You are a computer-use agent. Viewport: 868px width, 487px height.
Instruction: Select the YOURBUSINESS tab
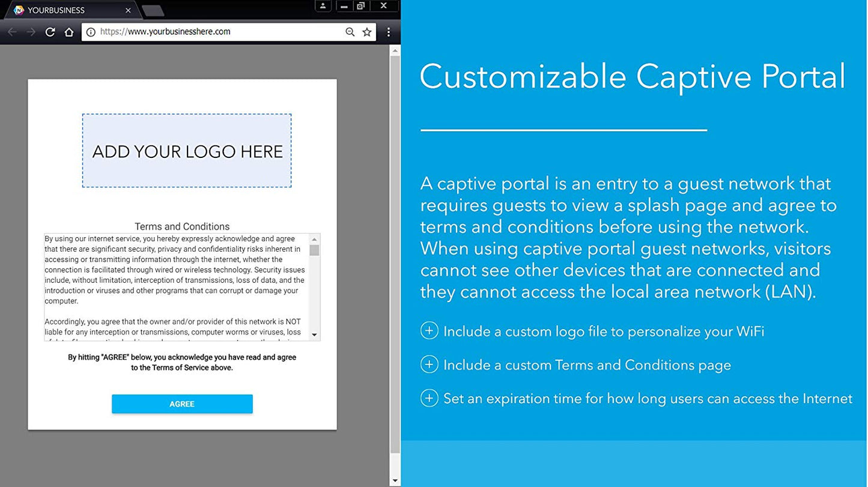(x=66, y=10)
